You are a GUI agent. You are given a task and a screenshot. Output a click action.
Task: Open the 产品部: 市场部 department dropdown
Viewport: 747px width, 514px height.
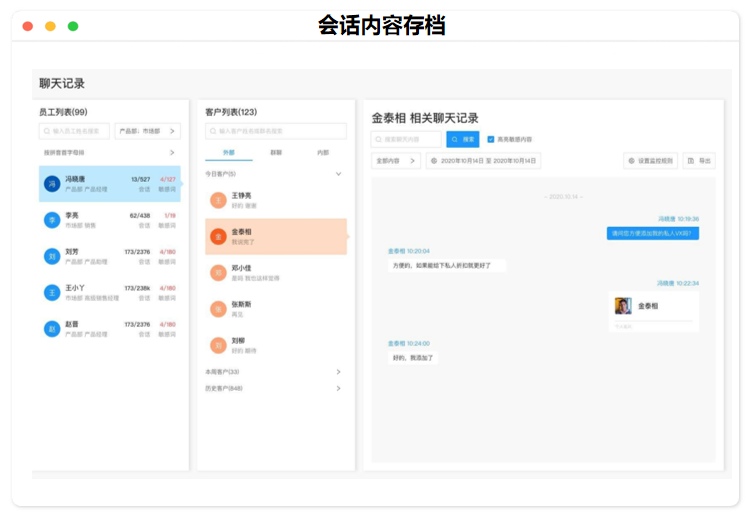tap(147, 131)
